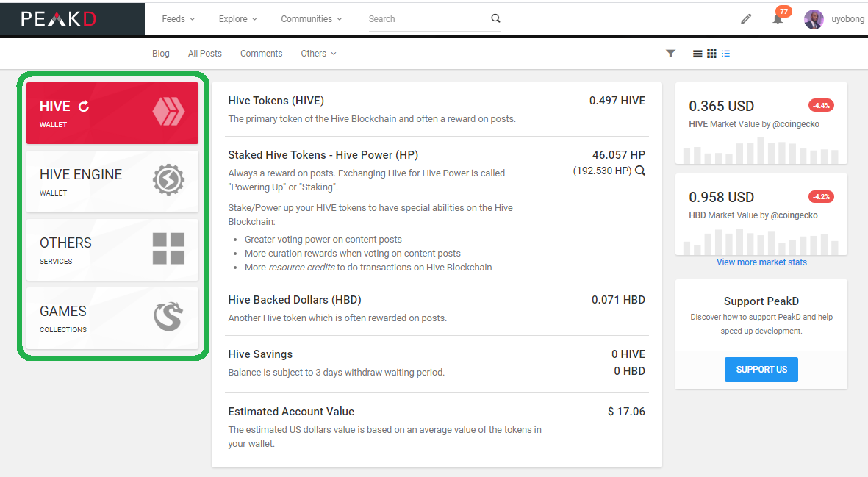
Task: Click the Splinterlands dragon icon
Action: 168,317
